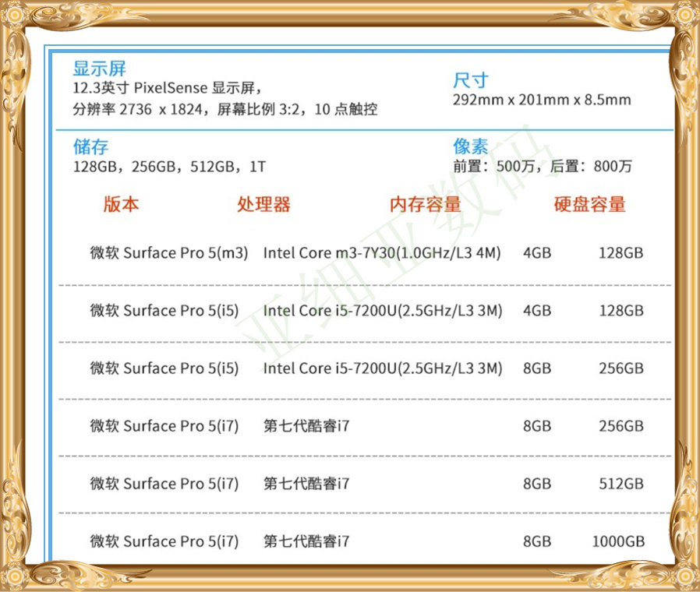Click the 4GB memory cell in the m3 row
Viewport: 700px width, 592px height.
(x=537, y=253)
